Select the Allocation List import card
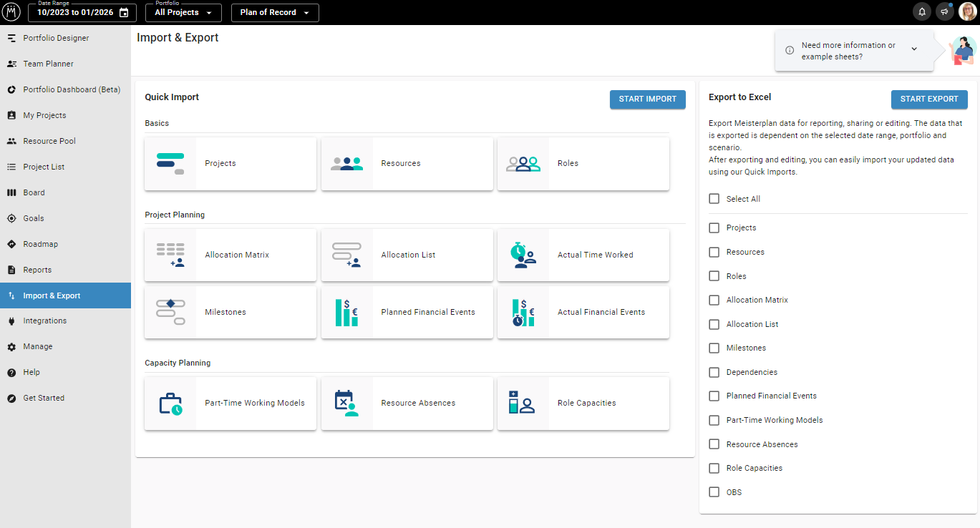The width and height of the screenshot is (980, 528). point(407,255)
